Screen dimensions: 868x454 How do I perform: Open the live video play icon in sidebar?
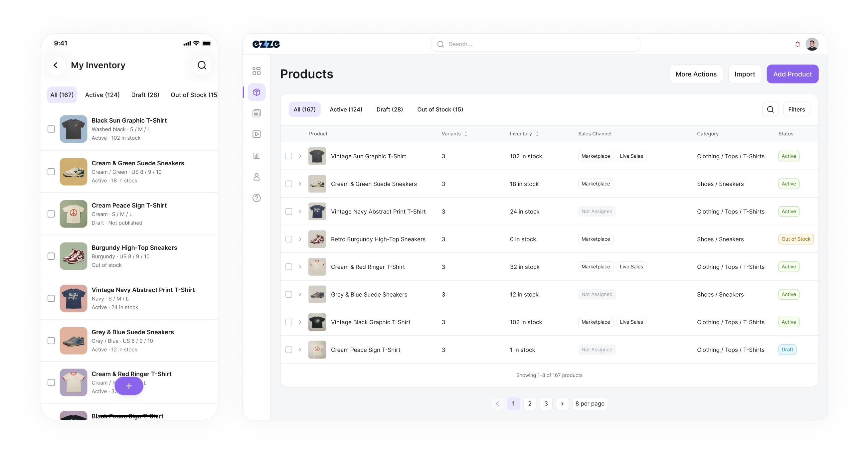[x=257, y=134]
